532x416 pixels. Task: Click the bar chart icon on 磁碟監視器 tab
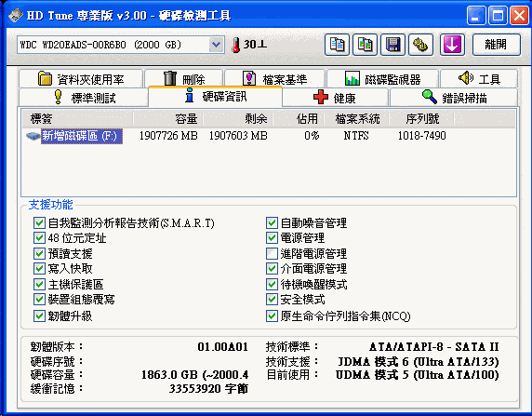(352, 78)
